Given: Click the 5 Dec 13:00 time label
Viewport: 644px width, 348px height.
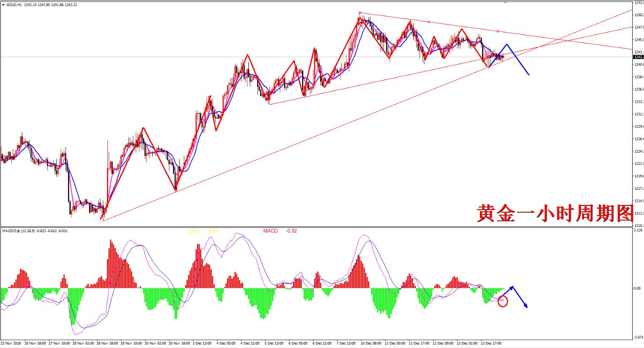Looking at the screenshot, I should (274, 343).
